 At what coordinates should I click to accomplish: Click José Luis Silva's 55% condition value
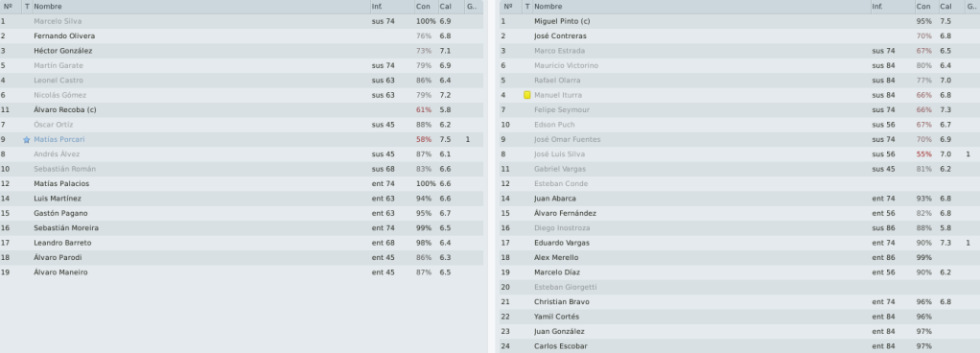(923, 154)
